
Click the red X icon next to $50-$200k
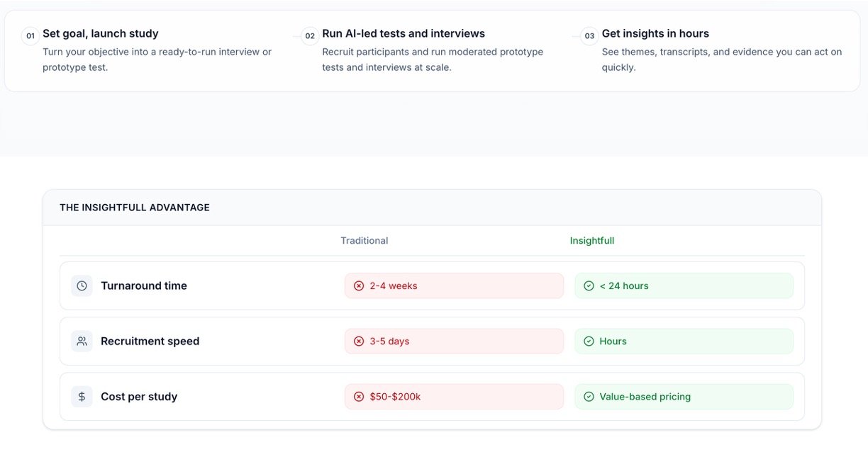(x=359, y=397)
